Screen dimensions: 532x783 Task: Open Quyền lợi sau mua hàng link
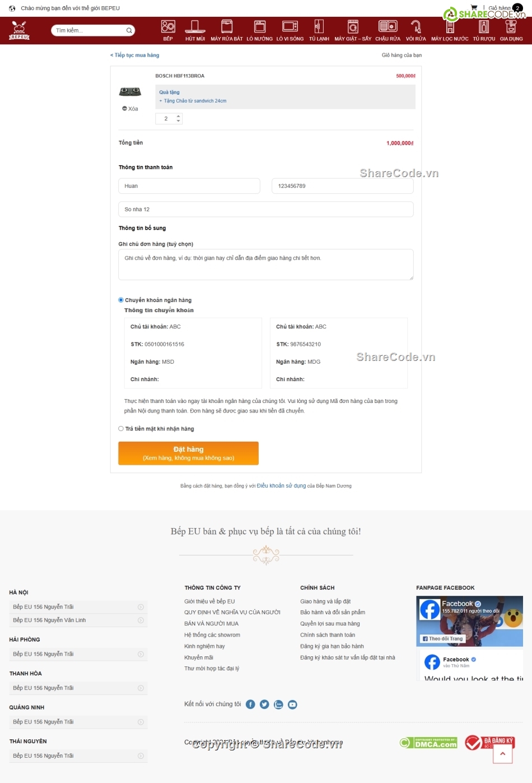[330, 624]
